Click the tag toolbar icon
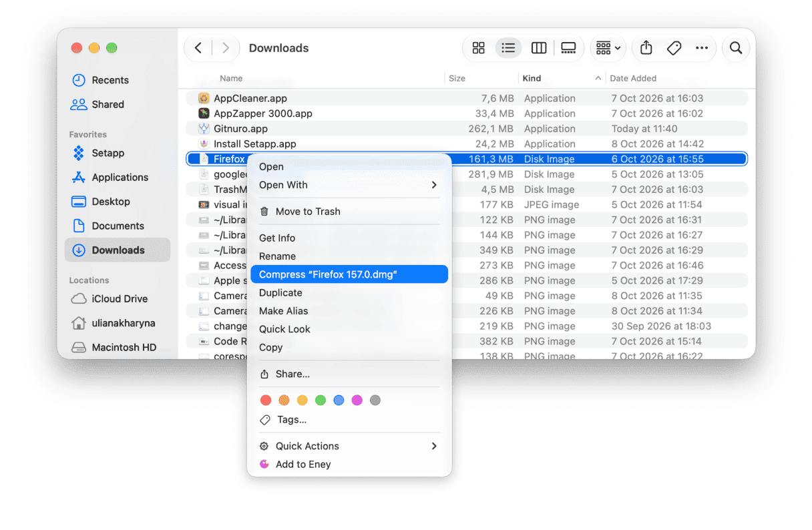Screen dimensions: 812x530 coord(674,48)
